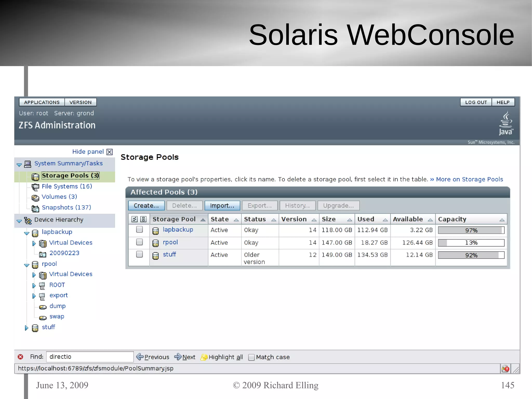Open the File Systems (16) link
This screenshot has width=532, height=399.
point(67,186)
